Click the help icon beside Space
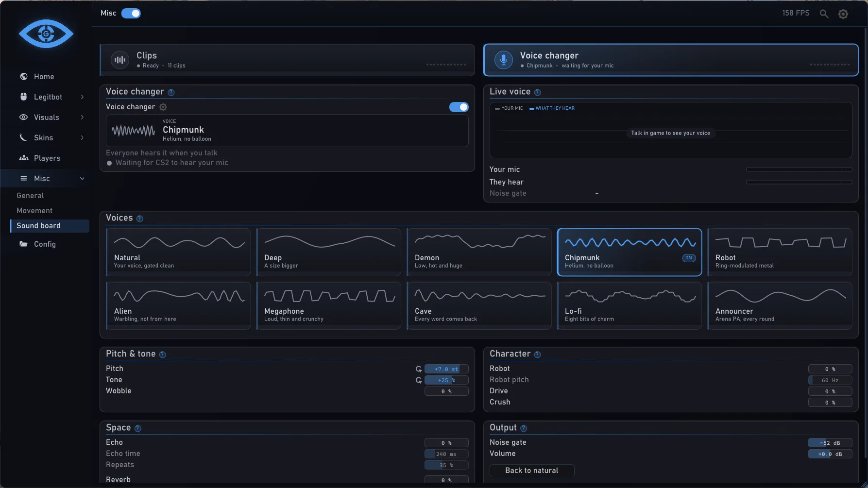The image size is (868, 488). click(x=137, y=428)
